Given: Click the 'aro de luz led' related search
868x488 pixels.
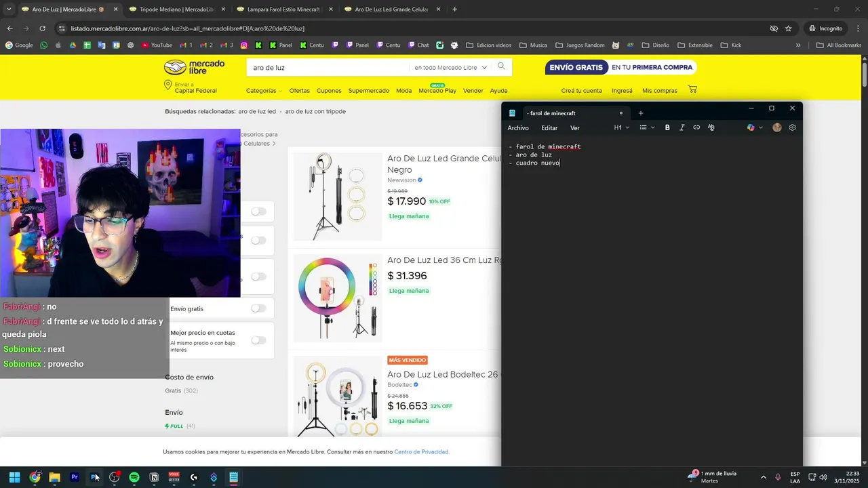Looking at the screenshot, I should point(257,111).
